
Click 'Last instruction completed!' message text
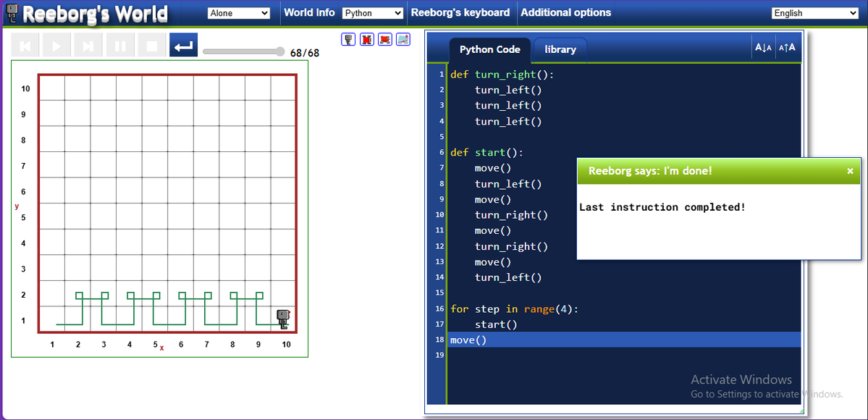[662, 207]
